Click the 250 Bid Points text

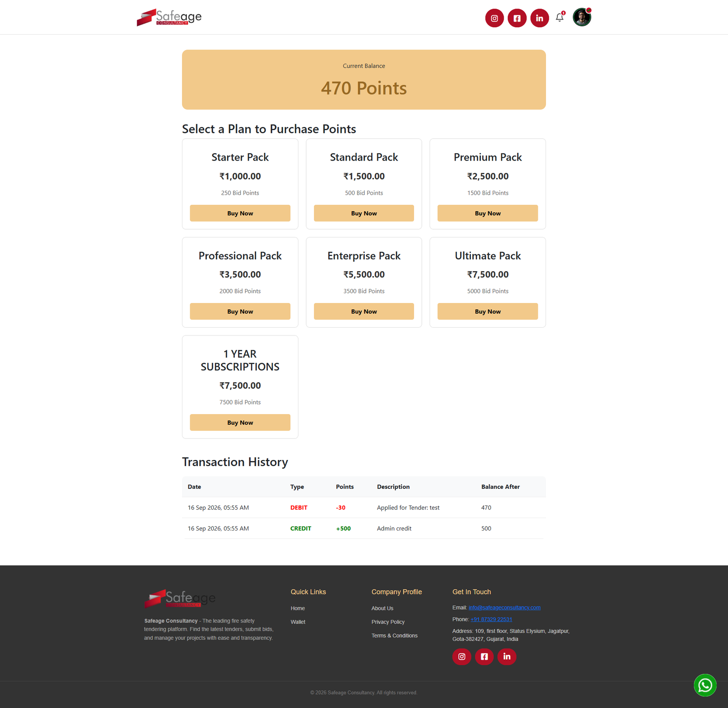[x=240, y=193]
